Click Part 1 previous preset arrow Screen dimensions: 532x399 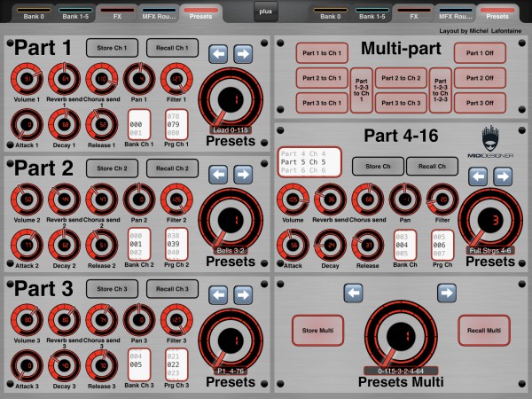218,54
